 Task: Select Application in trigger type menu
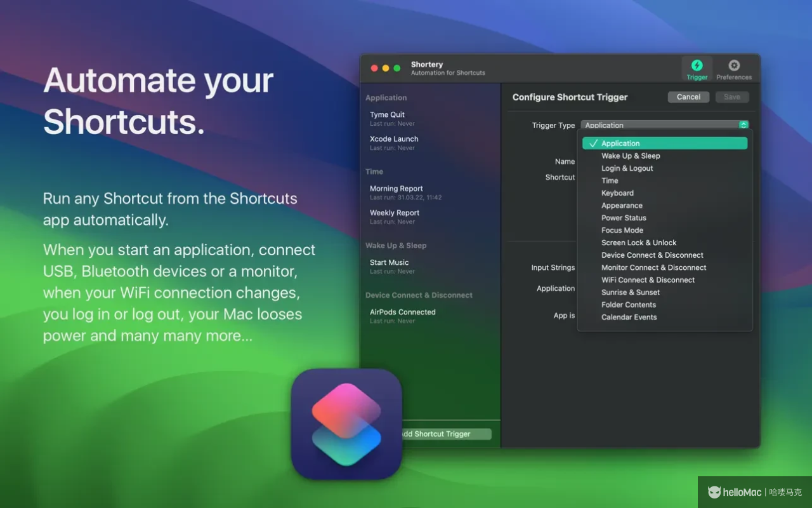pos(665,144)
